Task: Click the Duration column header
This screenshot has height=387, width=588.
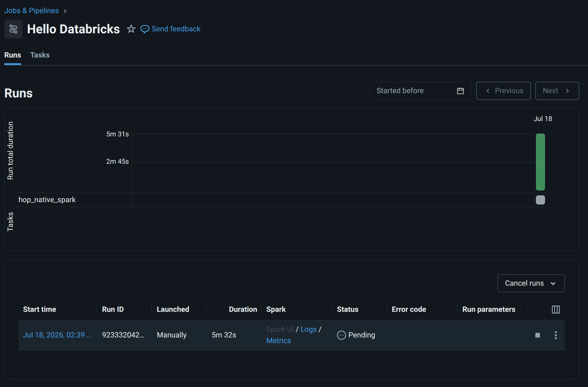Action: (x=243, y=310)
